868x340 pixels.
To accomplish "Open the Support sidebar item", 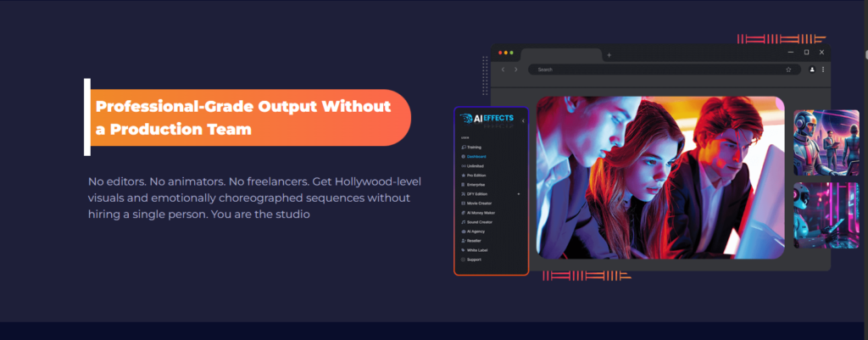I will [x=471, y=259].
